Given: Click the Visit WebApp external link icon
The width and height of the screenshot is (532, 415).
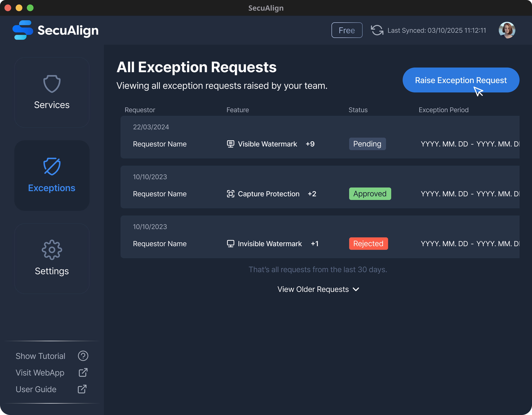Looking at the screenshot, I should pos(83,372).
